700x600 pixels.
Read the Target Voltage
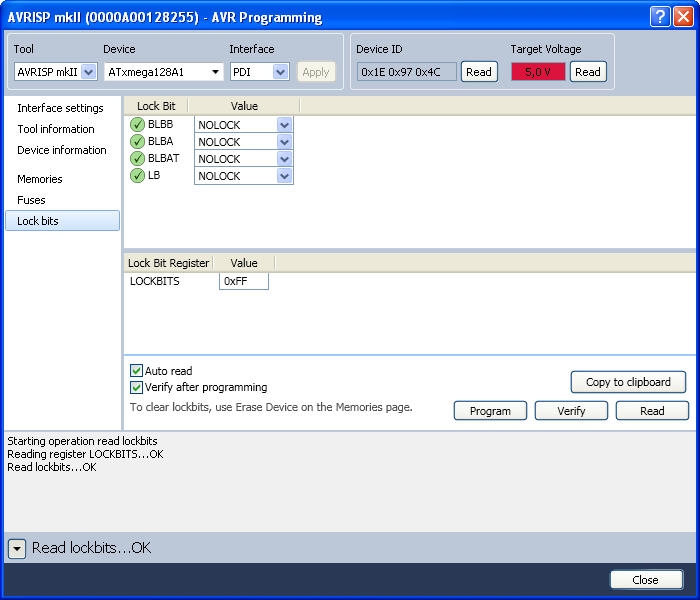[588, 72]
